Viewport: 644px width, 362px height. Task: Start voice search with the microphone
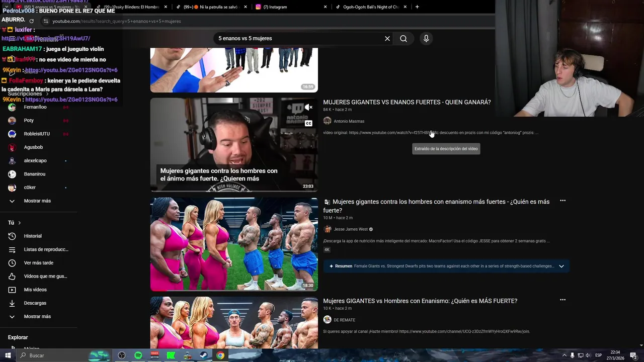click(426, 38)
